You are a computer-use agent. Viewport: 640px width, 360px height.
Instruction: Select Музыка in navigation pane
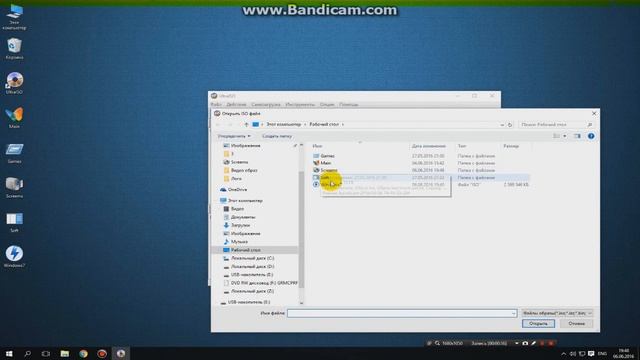tap(239, 242)
